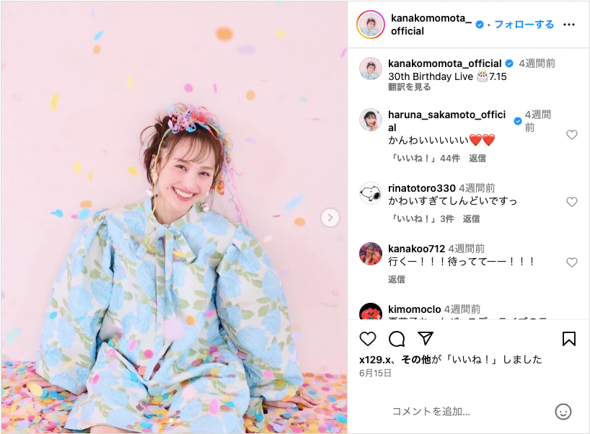Open haruna_sakamoto_official's profile avatar
The width and height of the screenshot is (590, 434).
coord(371,120)
